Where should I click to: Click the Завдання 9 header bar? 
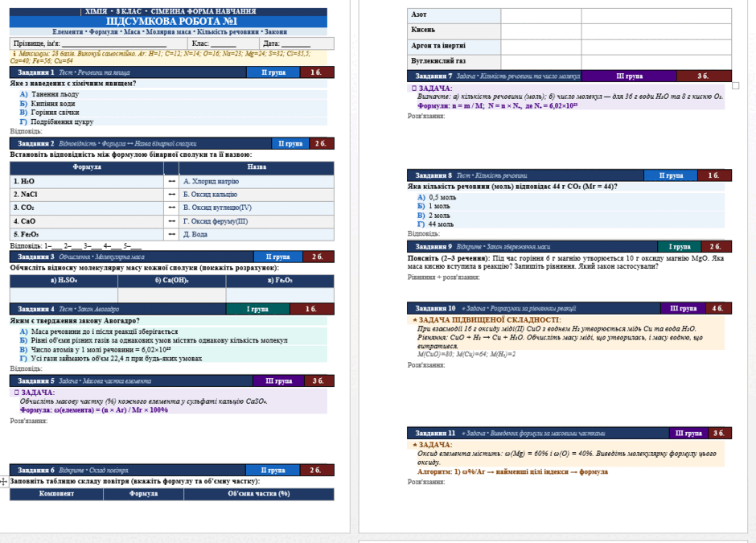click(x=569, y=246)
